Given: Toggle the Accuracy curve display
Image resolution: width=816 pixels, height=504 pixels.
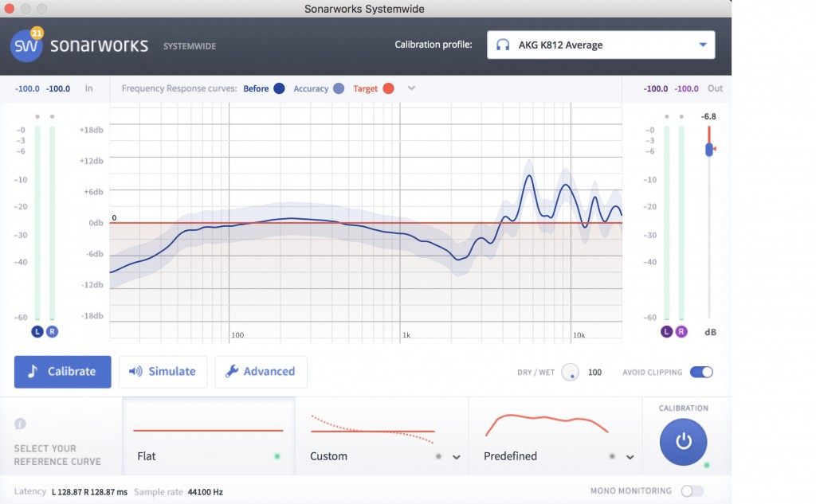Looking at the screenshot, I should (319, 88).
